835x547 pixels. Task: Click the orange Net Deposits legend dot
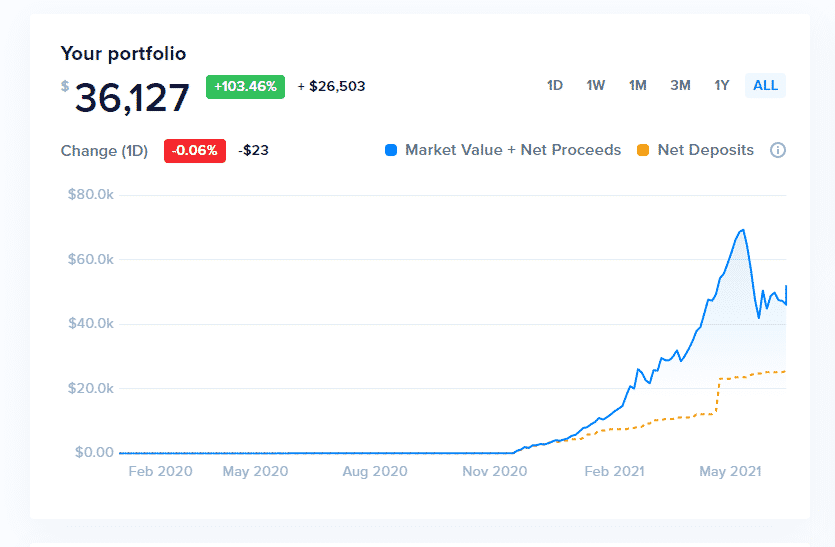point(643,150)
